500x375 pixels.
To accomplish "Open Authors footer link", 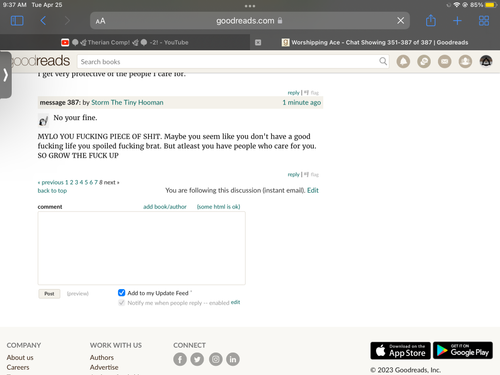I will click(102, 357).
